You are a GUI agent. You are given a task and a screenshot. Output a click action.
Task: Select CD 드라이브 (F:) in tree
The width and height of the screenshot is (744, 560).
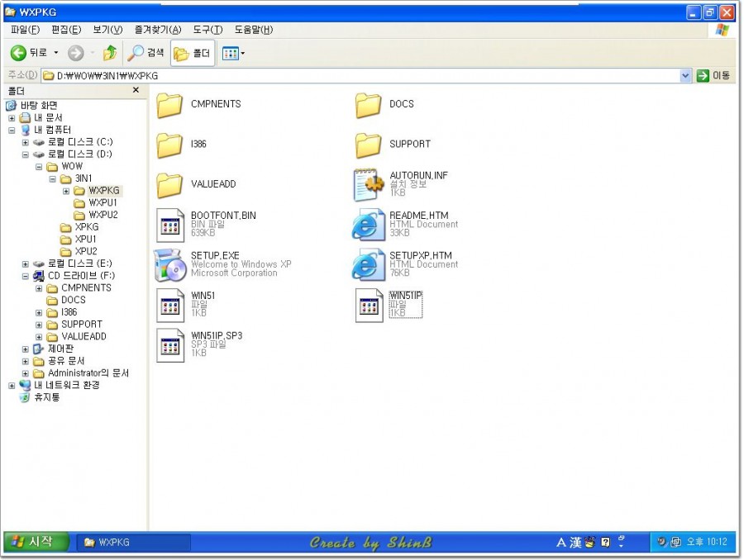click(81, 276)
